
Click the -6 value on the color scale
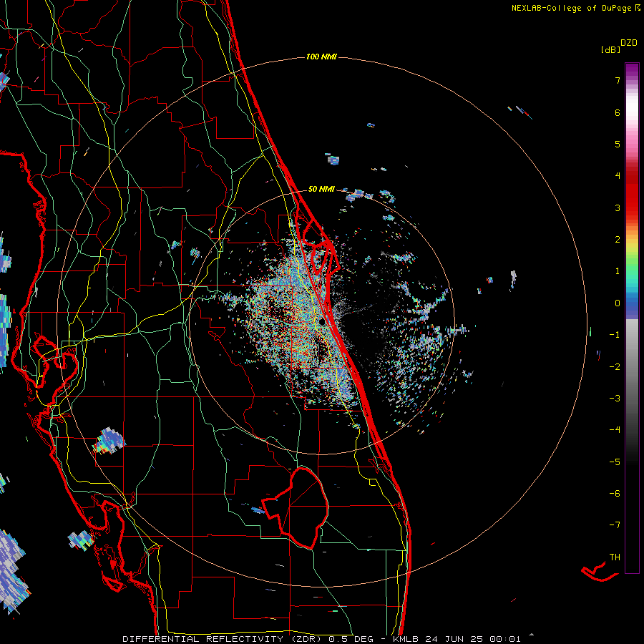[x=615, y=494]
